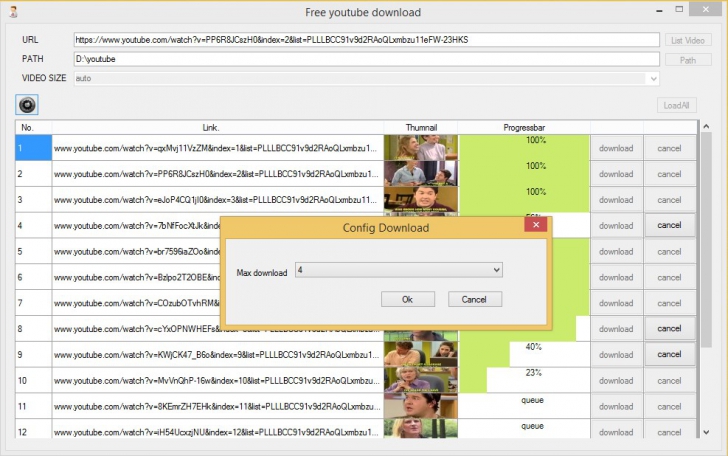This screenshot has height=456, width=728.
Task: Click the queue status of row 12
Action: [532, 426]
